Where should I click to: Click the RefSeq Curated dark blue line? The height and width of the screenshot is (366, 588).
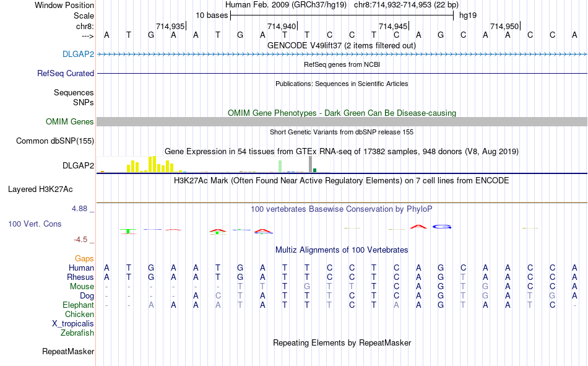pos(342,73)
